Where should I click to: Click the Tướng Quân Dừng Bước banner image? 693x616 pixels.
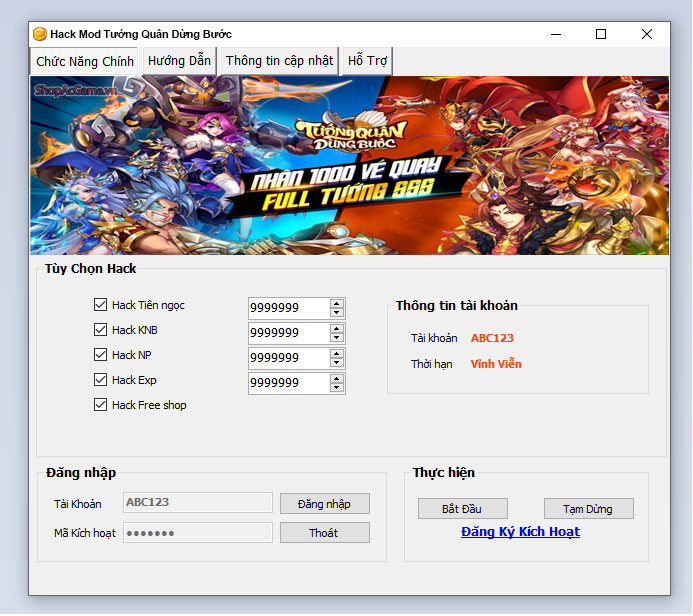tap(350, 165)
